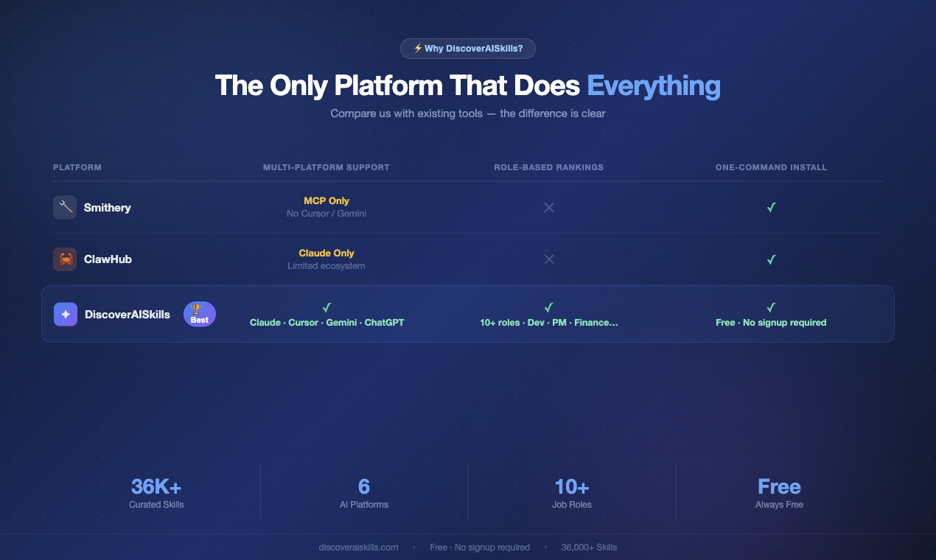Screen dimensions: 936x560
Task: Click Smithery's one-command install checkmark
Action: pyautogui.click(x=771, y=208)
